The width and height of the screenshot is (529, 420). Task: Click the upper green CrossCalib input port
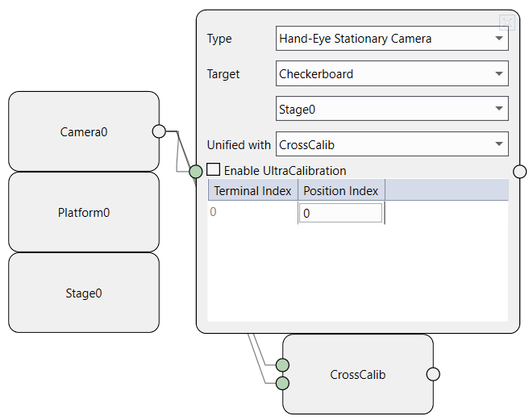[x=283, y=364]
